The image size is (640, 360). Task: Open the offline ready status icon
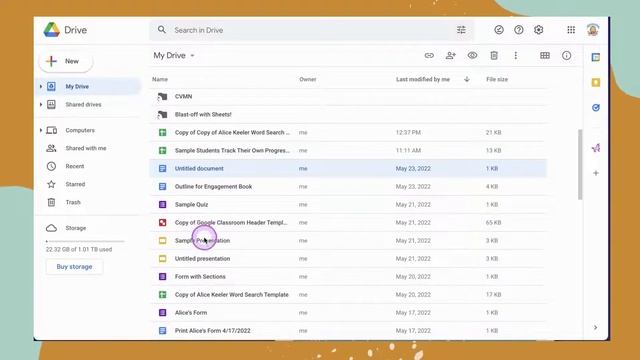499,30
